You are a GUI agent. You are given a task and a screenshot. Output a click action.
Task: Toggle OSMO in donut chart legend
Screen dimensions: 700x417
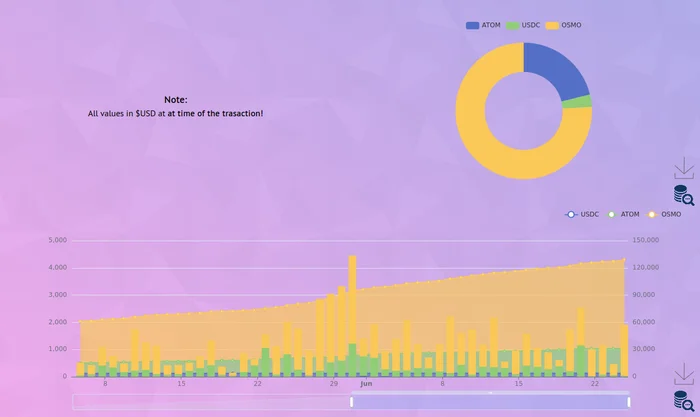point(564,25)
